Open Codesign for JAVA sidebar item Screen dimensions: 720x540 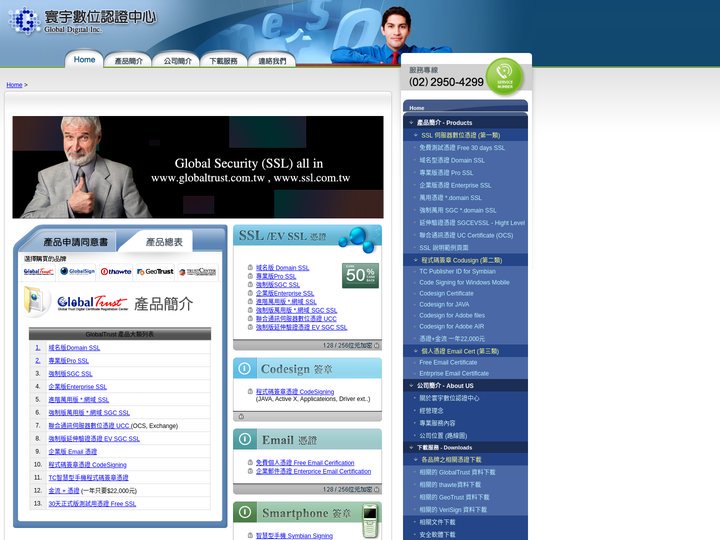[444, 304]
